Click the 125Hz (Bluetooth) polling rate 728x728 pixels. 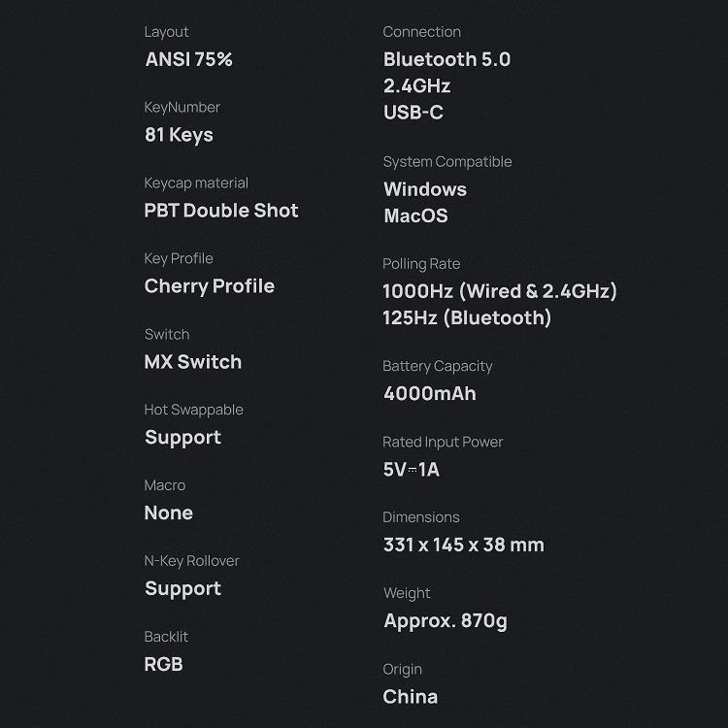click(x=466, y=317)
